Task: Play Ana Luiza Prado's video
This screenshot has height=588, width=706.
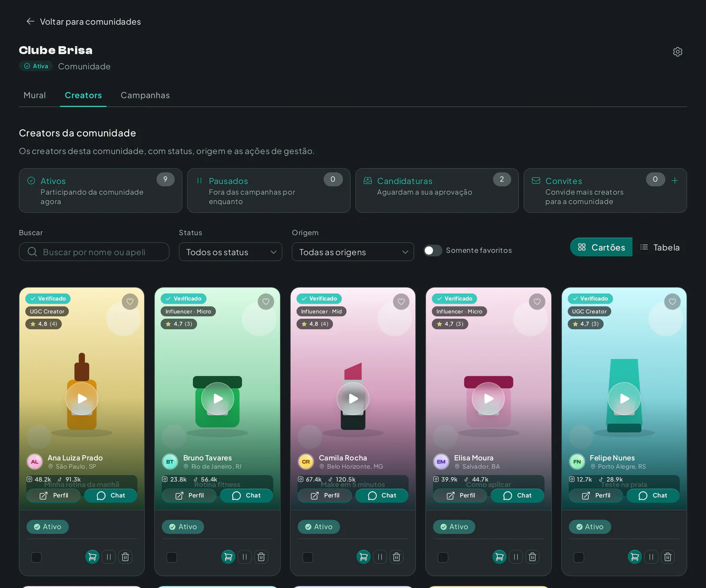Action: pos(82,399)
